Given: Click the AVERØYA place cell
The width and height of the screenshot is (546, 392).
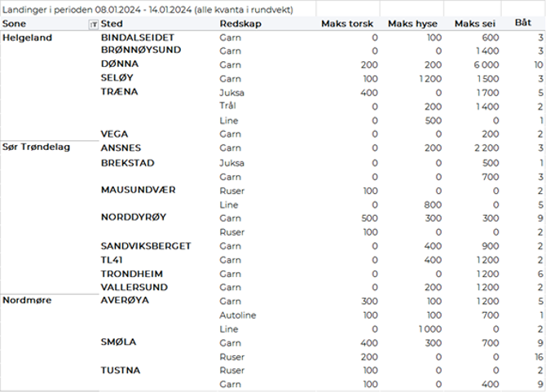Looking at the screenshot, I should click(x=125, y=300).
